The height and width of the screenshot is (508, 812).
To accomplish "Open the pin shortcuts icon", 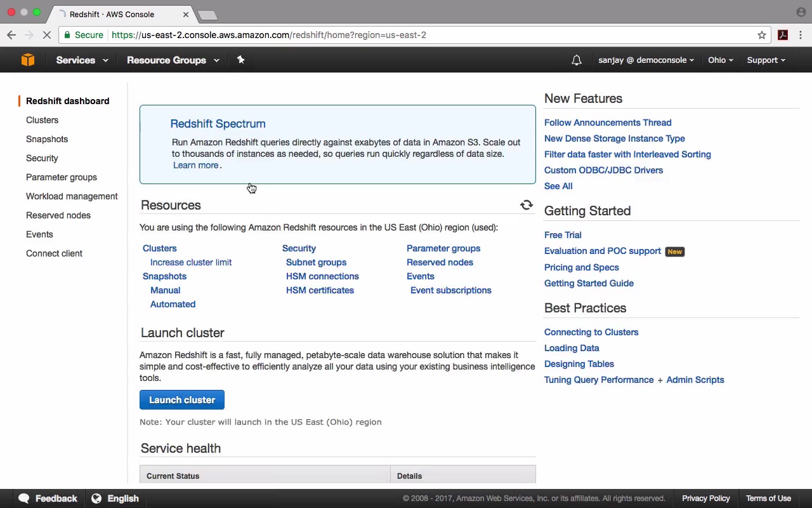I will click(240, 60).
